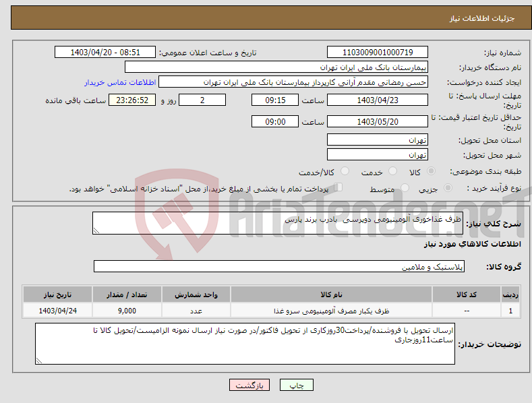Click the remaining days field showing 2

click(x=202, y=100)
